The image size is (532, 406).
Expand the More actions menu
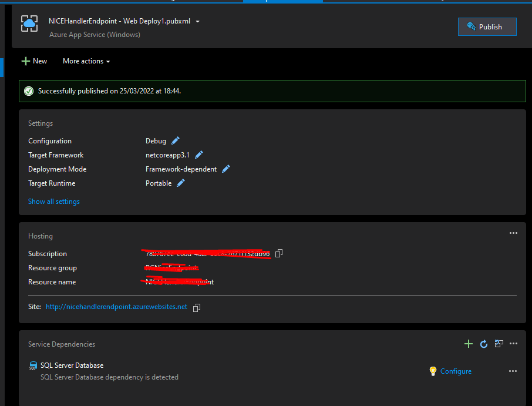(86, 61)
